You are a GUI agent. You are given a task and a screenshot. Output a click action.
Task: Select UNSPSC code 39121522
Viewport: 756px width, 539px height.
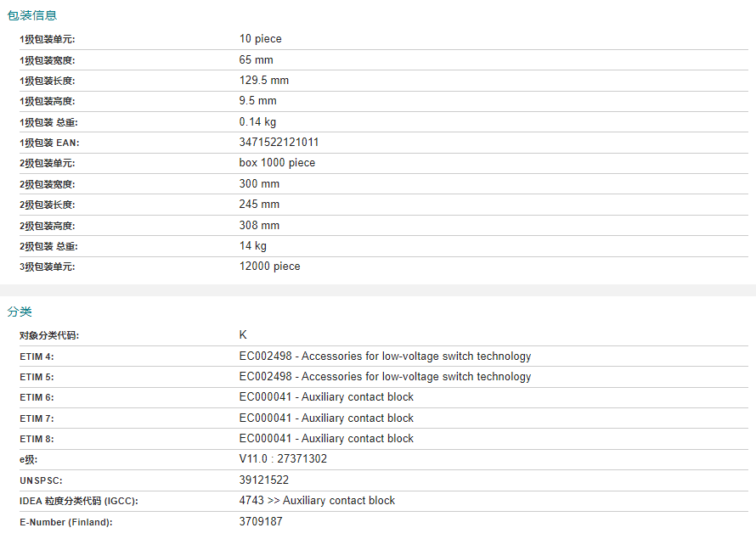(x=263, y=480)
